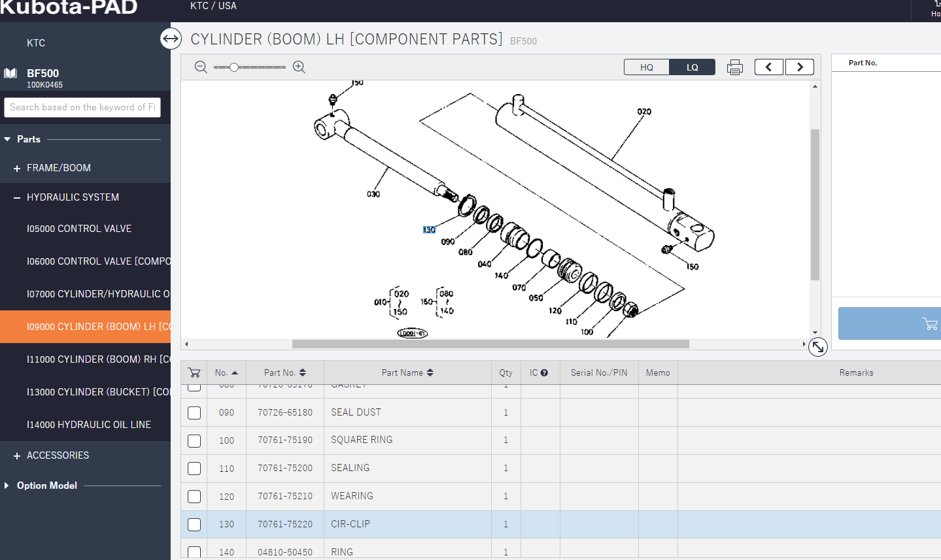Check the box for part 120 WEARING
Image resolution: width=941 pixels, height=560 pixels.
point(194,497)
